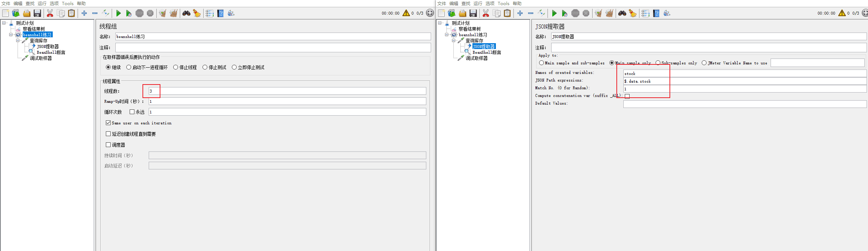868x251 pixels.
Task: Click the Default Values input field
Action: [x=745, y=104]
